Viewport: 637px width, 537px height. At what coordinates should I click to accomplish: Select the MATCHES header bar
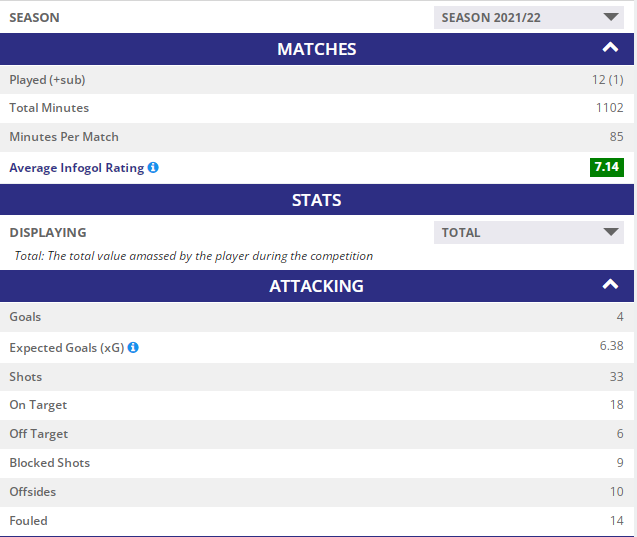[x=317, y=49]
